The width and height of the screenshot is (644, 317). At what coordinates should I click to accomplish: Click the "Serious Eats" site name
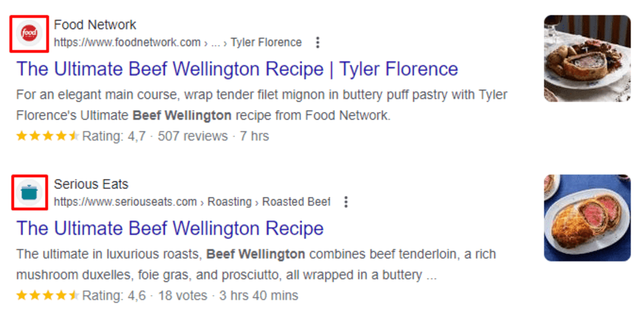click(91, 184)
